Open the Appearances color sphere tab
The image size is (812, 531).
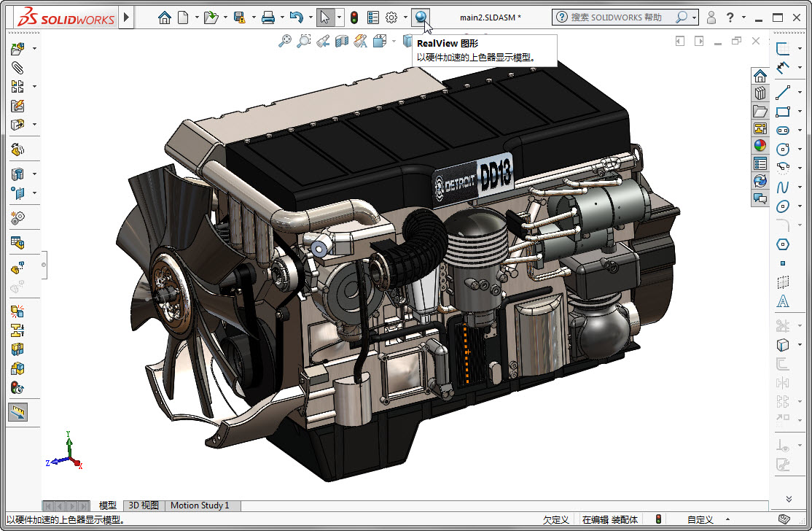pos(760,145)
